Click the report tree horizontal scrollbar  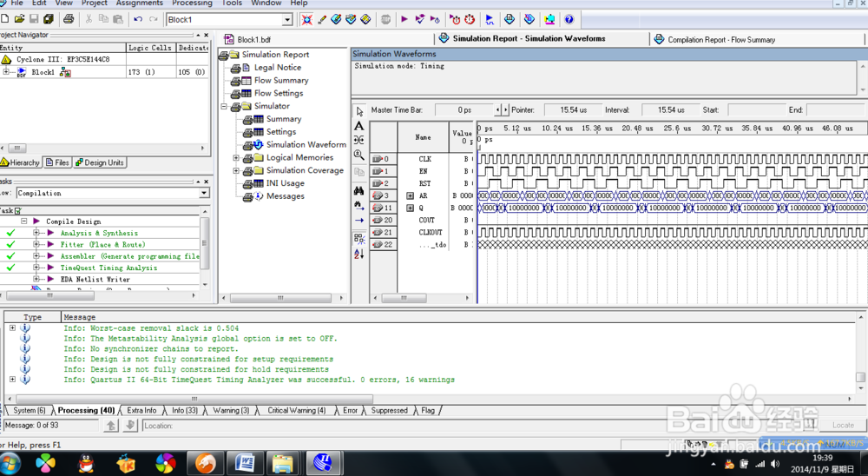pyautogui.click(x=280, y=298)
